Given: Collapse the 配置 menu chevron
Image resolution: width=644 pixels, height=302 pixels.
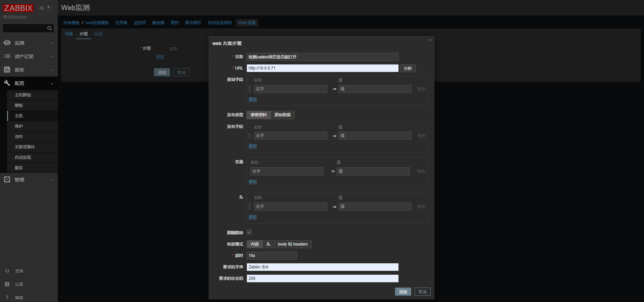Looking at the screenshot, I should point(52,84).
